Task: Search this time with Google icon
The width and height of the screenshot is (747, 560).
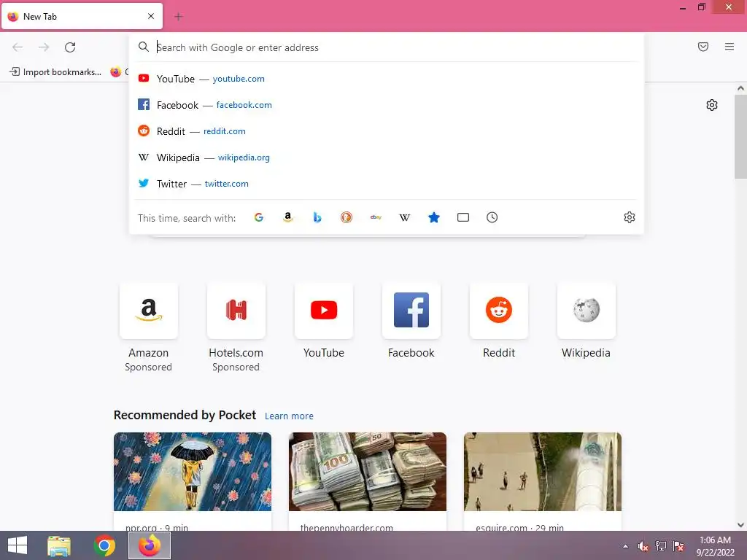Action: tap(259, 217)
